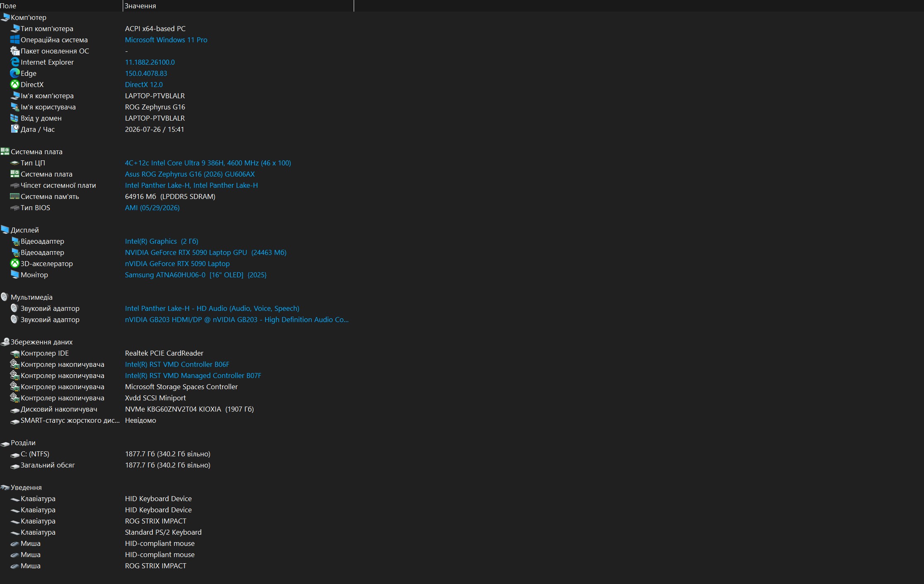Click the Системна пам'ять memory icon
The height and width of the screenshot is (584, 924).
14,196
